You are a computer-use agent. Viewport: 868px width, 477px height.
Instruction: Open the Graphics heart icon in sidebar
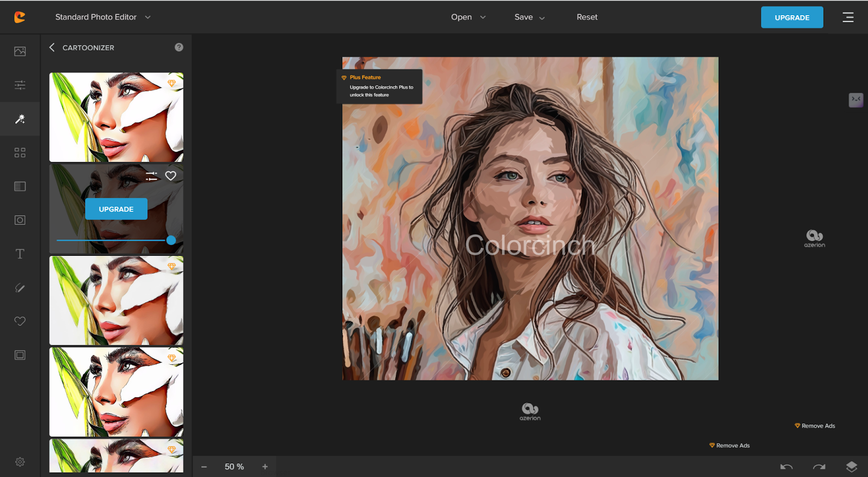pyautogui.click(x=20, y=321)
